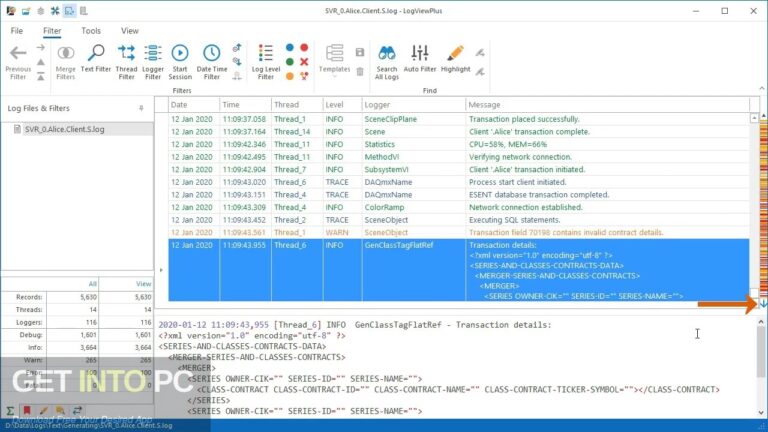The image size is (768, 432).
Task: Select row 'CPU=58%, MEM=66%'
Action: tap(459, 144)
